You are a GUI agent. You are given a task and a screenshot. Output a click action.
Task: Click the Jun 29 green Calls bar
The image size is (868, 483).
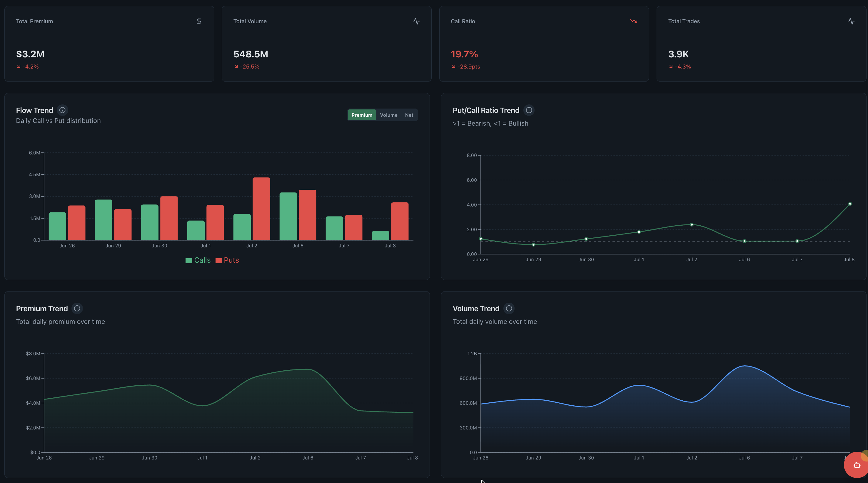[104, 220]
